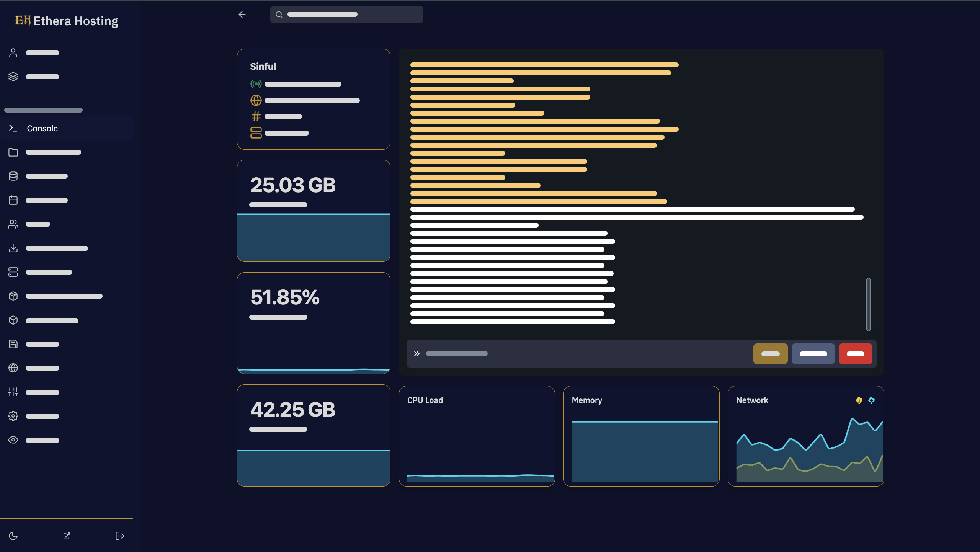
Task: Click the Ethera Hosting logo
Action: (x=66, y=21)
